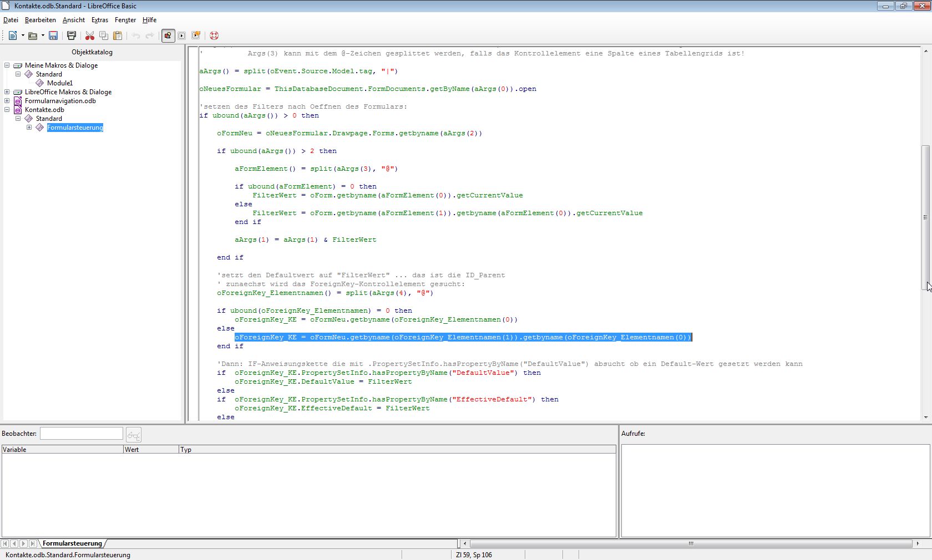Click horizontal scrollbar left arrow
The width and height of the screenshot is (932, 560).
point(464,543)
